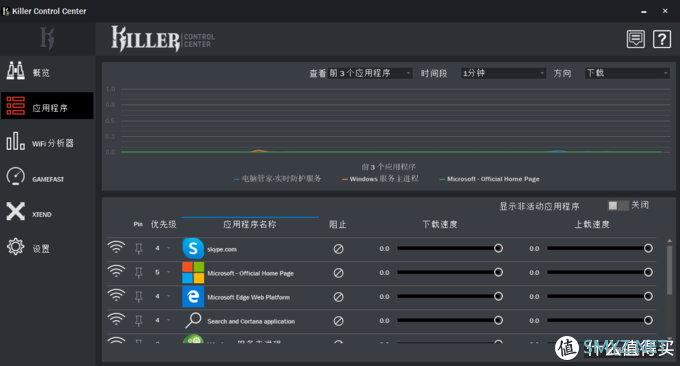Open the 设置 gear icon
The image size is (680, 366).
pos(16,247)
